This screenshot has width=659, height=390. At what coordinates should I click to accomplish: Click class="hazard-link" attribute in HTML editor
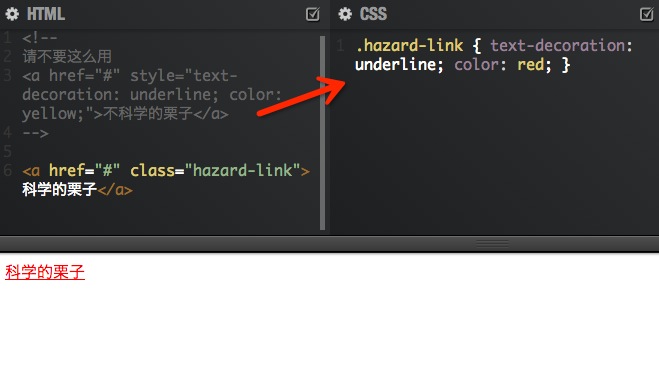pyautogui.click(x=215, y=171)
